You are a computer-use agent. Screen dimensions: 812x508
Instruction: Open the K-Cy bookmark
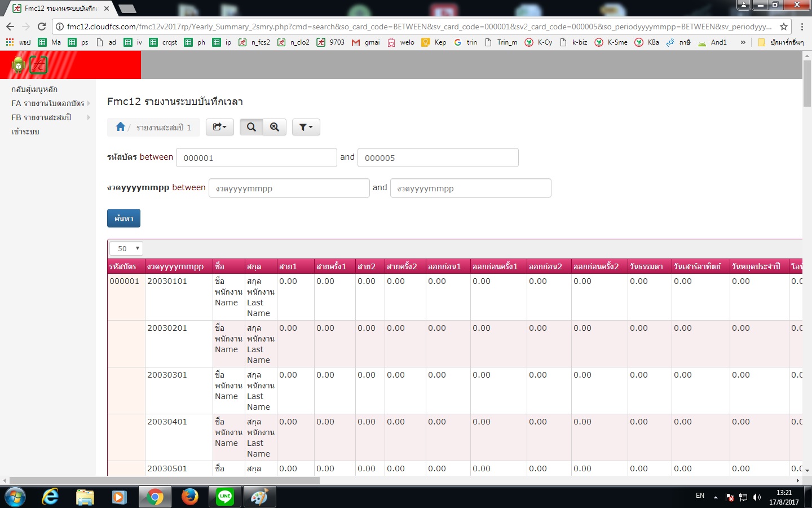[539, 42]
